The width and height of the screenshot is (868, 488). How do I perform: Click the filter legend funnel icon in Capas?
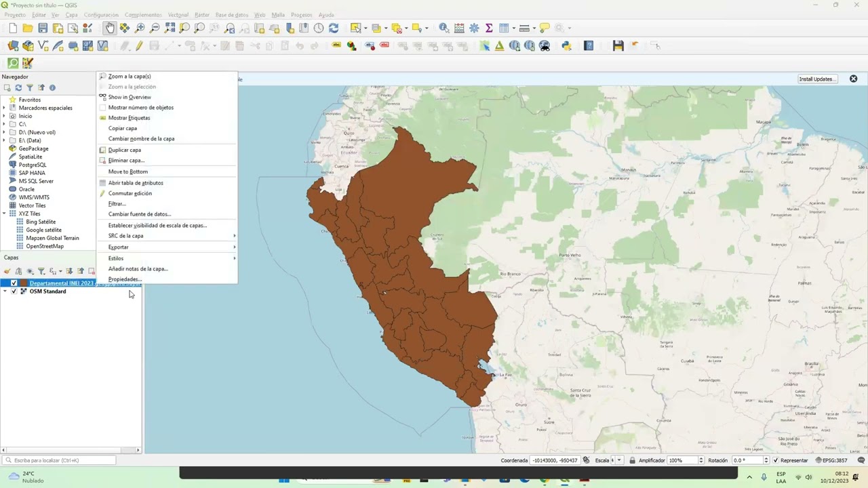point(41,271)
